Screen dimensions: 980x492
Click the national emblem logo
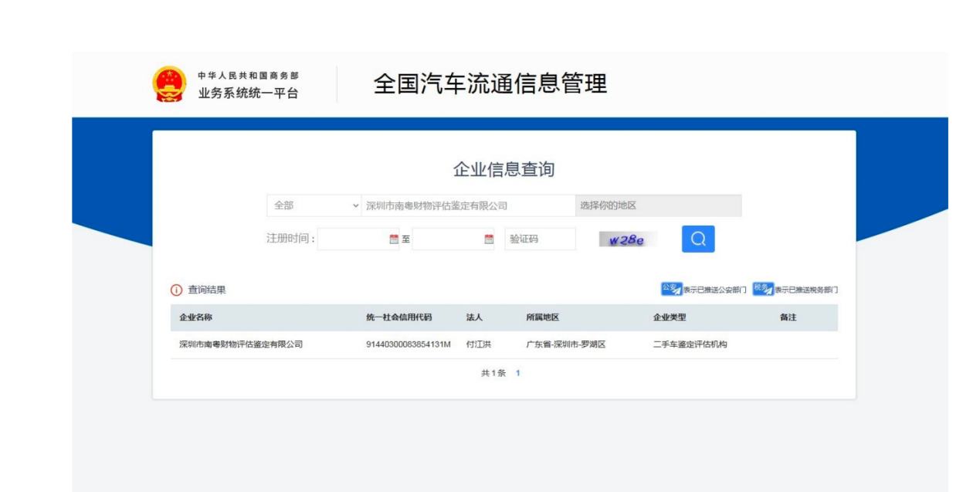169,84
